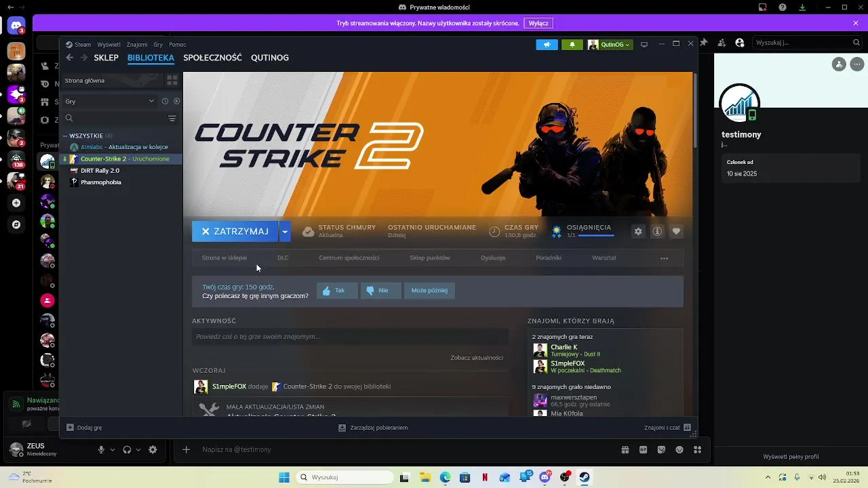
Task: Open the Pomoc menu
Action: [178, 45]
